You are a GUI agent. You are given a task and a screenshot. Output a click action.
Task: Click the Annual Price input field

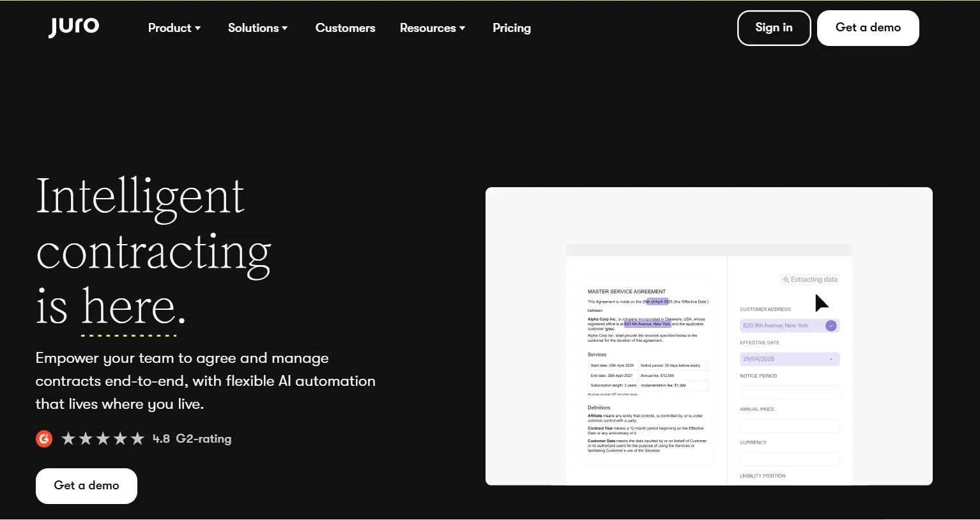click(790, 425)
